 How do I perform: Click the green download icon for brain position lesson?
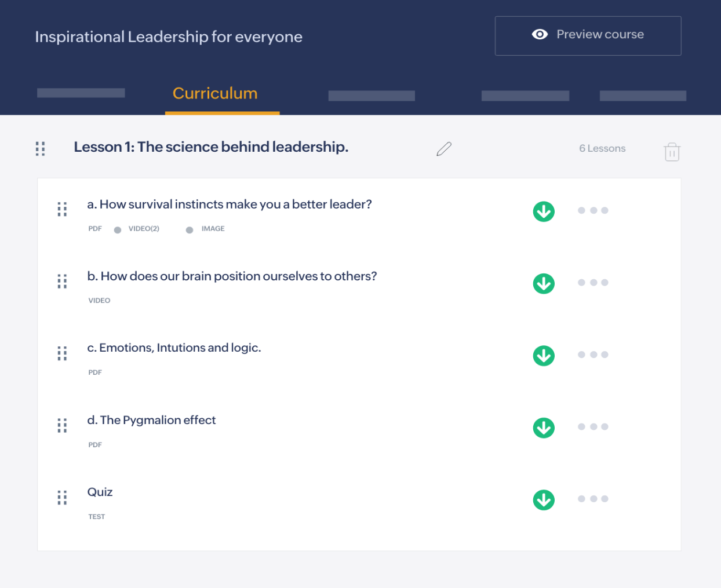coord(543,283)
